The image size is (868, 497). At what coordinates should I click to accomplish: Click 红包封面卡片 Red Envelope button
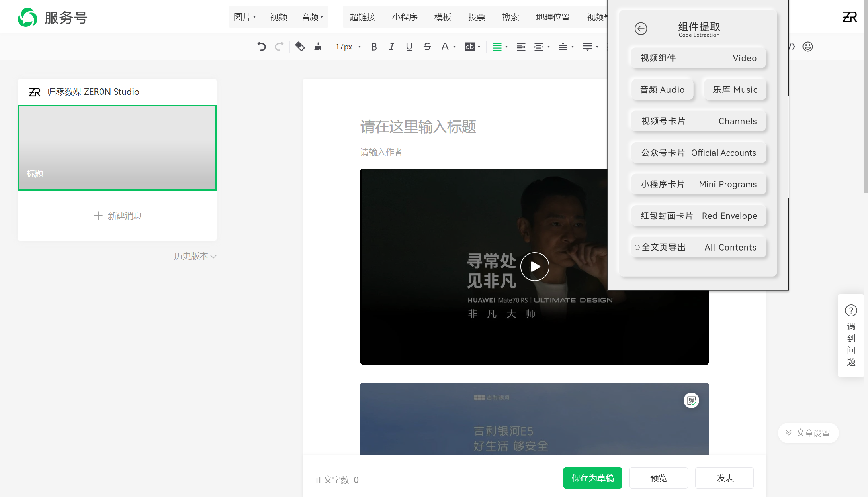tap(698, 216)
